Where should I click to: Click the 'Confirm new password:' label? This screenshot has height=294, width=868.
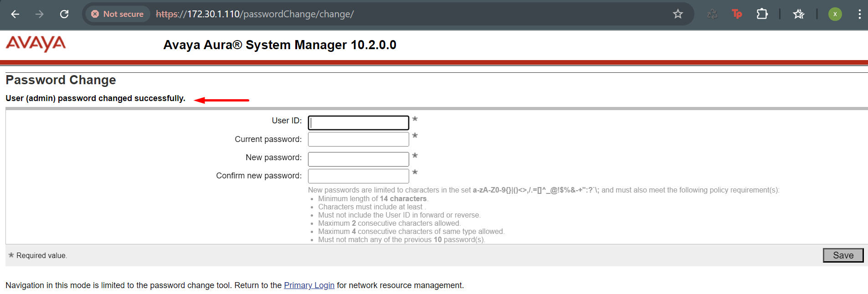click(x=259, y=176)
